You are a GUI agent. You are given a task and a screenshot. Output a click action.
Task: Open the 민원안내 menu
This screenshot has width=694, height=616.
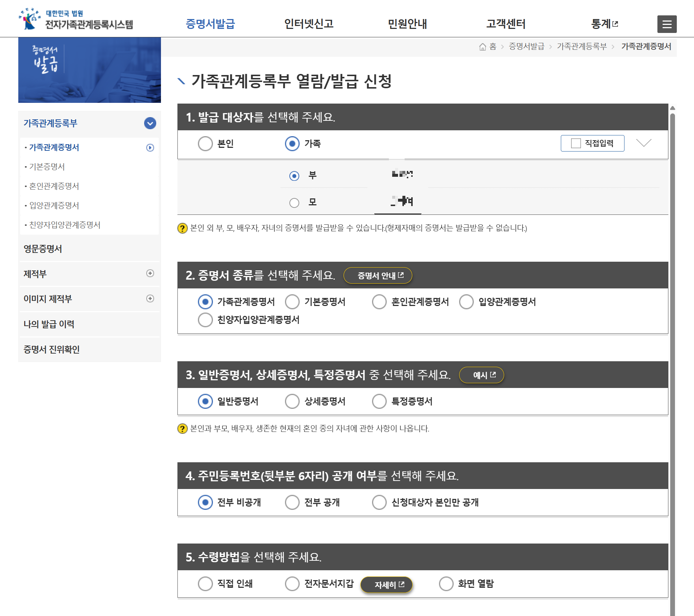tap(408, 24)
